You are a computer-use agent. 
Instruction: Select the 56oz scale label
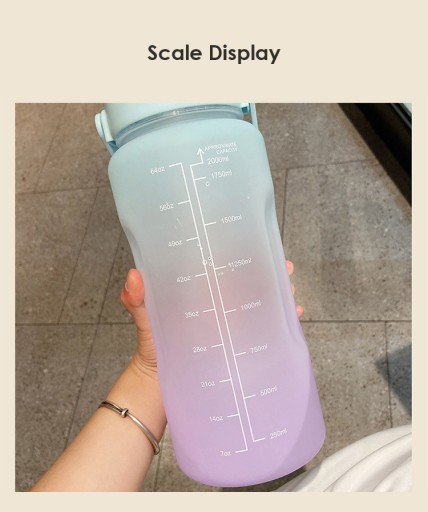tap(167, 207)
